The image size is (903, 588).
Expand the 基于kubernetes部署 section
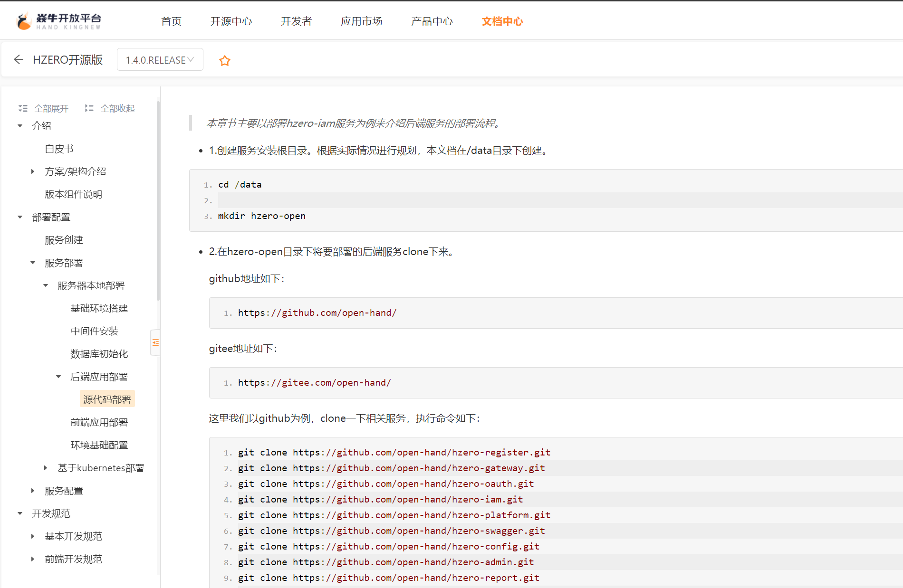(x=46, y=468)
